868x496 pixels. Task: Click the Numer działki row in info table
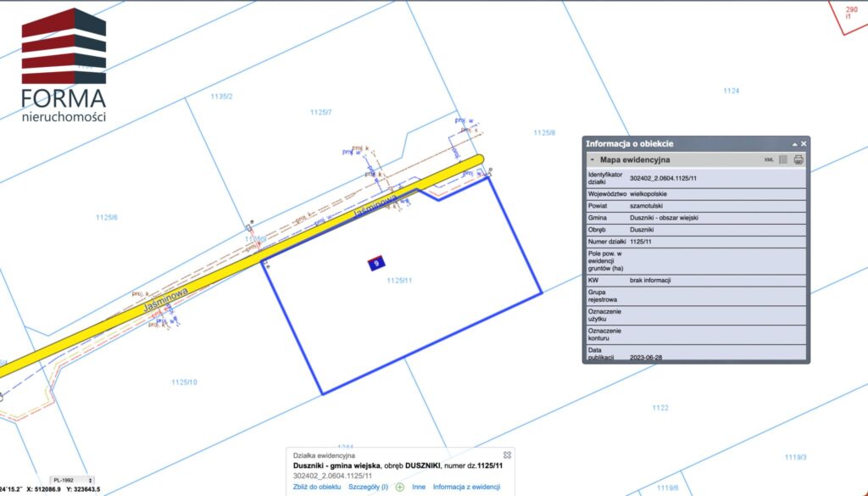point(694,242)
